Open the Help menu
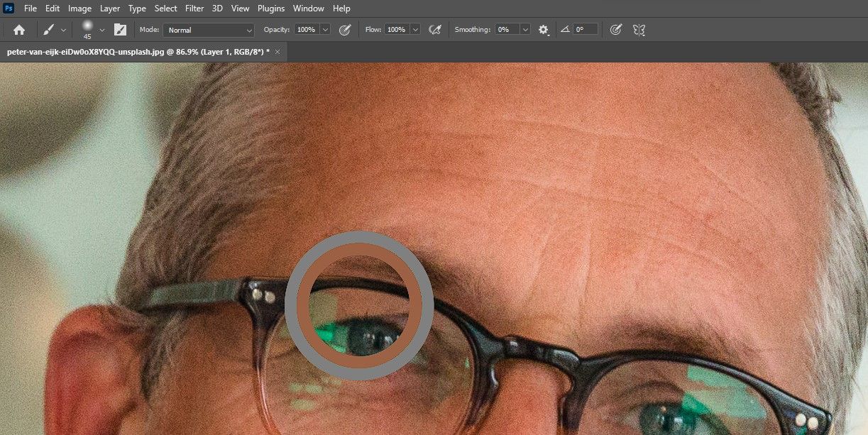This screenshot has width=868, height=435. 341,9
